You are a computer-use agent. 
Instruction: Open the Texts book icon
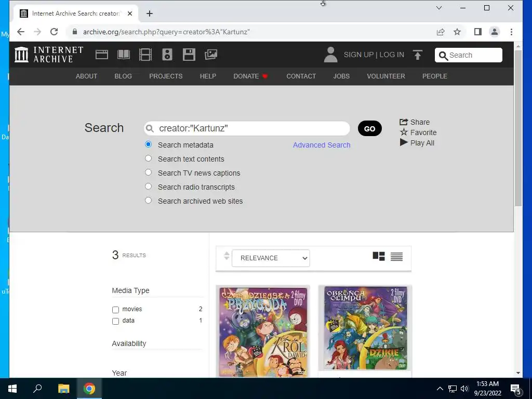(124, 55)
